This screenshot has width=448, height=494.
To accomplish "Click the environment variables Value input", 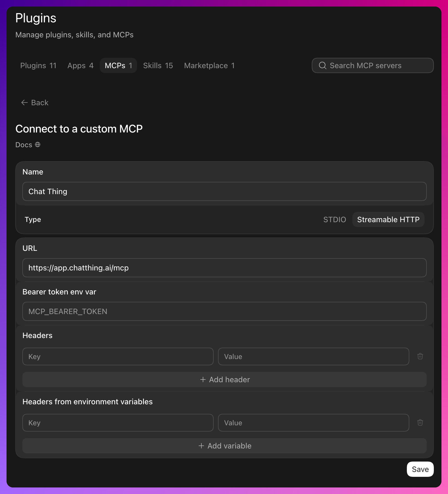I will click(314, 423).
